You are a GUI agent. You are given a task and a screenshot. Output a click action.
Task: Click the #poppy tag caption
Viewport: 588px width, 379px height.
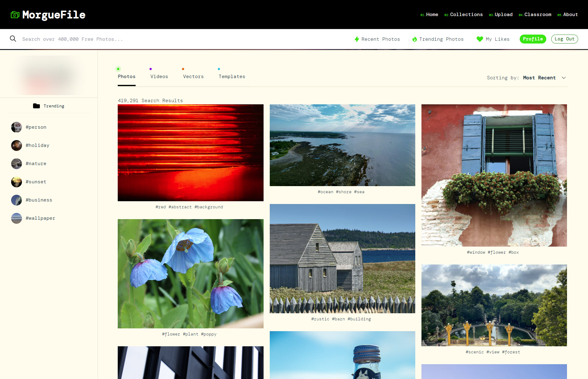pos(209,334)
